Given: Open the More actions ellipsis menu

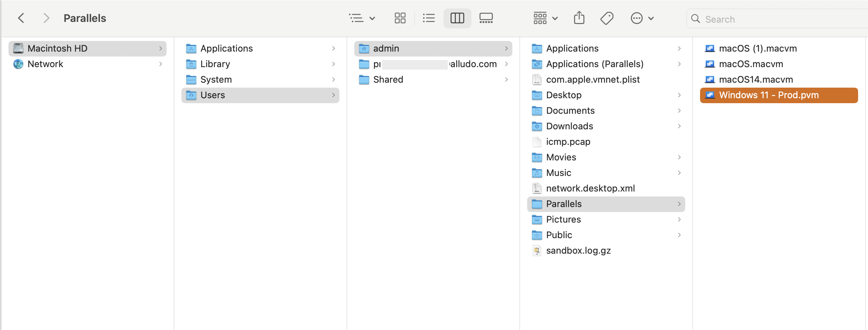Looking at the screenshot, I should tap(642, 18).
